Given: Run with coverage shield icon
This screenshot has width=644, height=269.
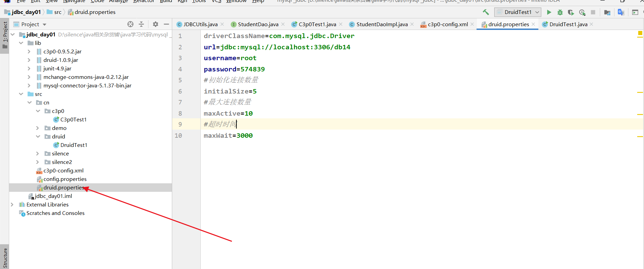Looking at the screenshot, I should pyautogui.click(x=571, y=12).
